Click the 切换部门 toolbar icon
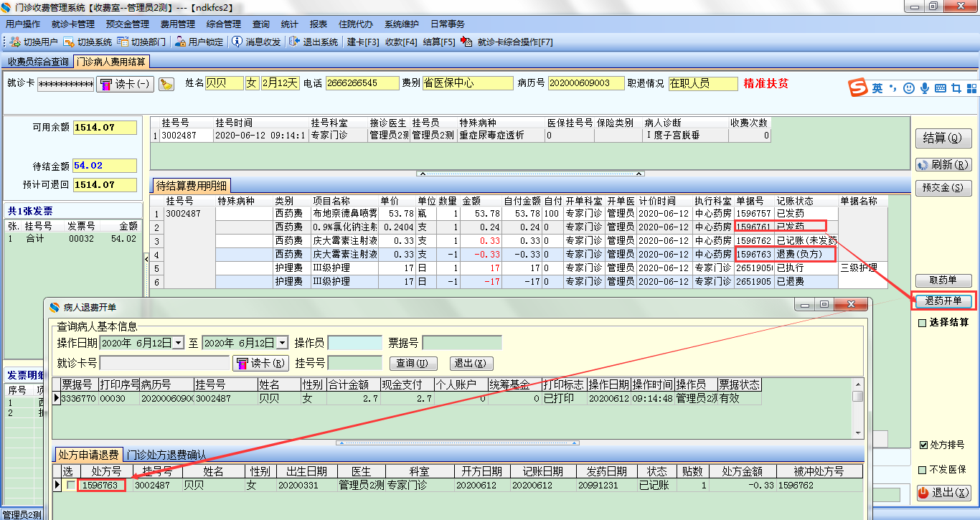 [x=123, y=42]
